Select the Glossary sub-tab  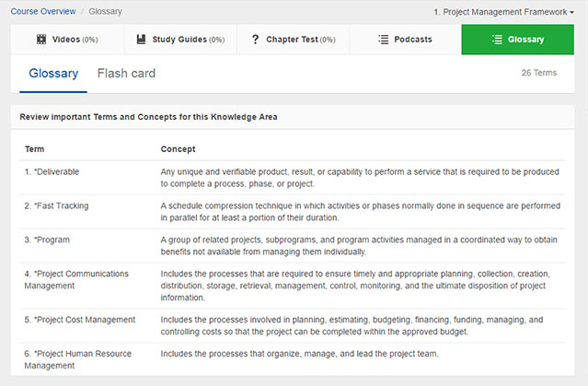click(x=53, y=73)
